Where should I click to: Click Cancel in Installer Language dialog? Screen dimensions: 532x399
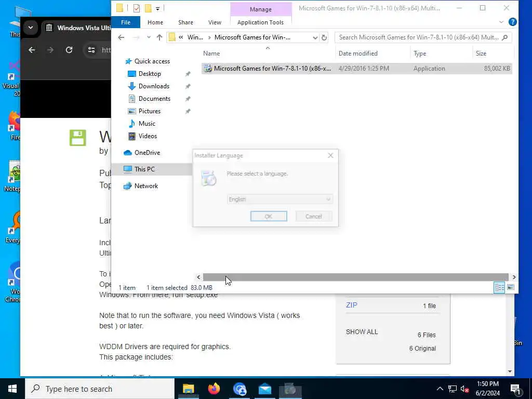click(x=313, y=216)
